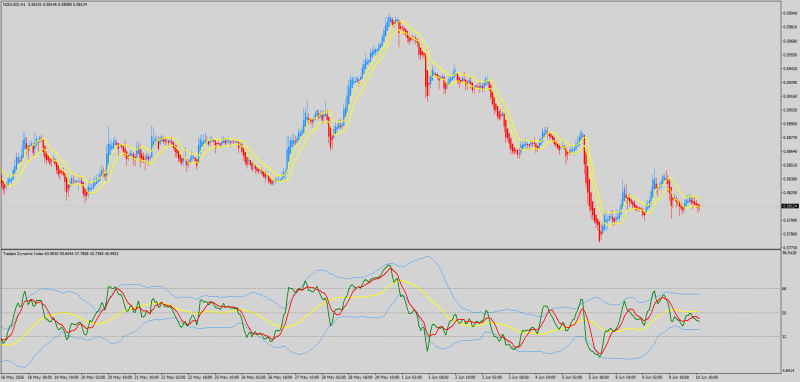Click the 68 level label in the indicator scale
The image size is (800, 382).
click(784, 289)
